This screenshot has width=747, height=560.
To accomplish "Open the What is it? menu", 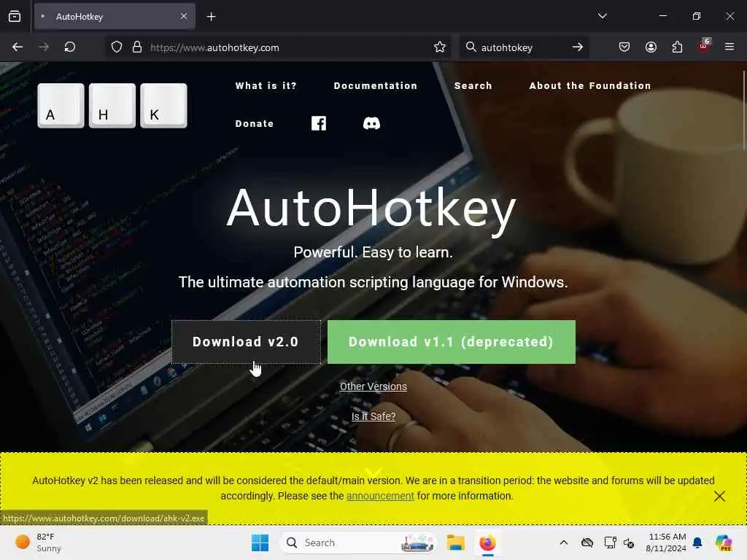I will [266, 86].
